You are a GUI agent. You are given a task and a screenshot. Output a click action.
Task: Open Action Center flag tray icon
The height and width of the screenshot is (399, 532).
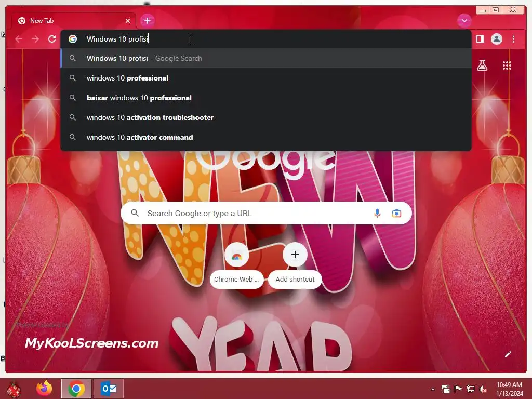click(458, 389)
